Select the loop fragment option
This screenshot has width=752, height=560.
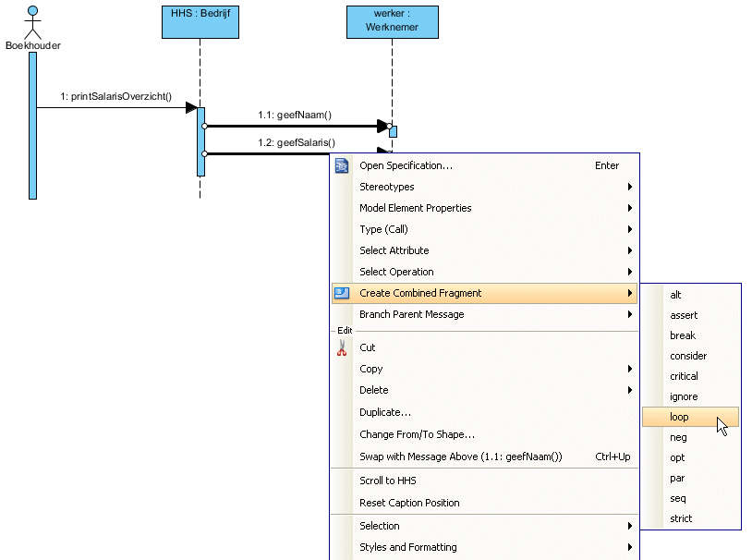pyautogui.click(x=680, y=417)
